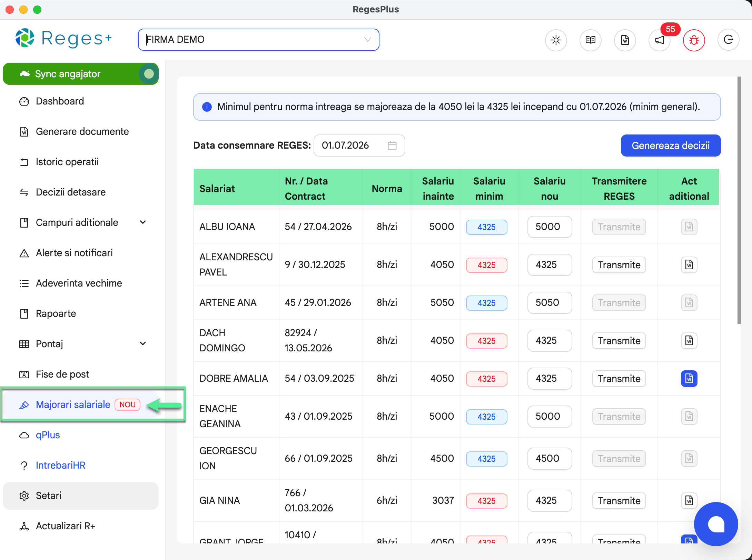This screenshot has height=560, width=752.
Task: Click the logout arrow icon
Action: pos(728,40)
